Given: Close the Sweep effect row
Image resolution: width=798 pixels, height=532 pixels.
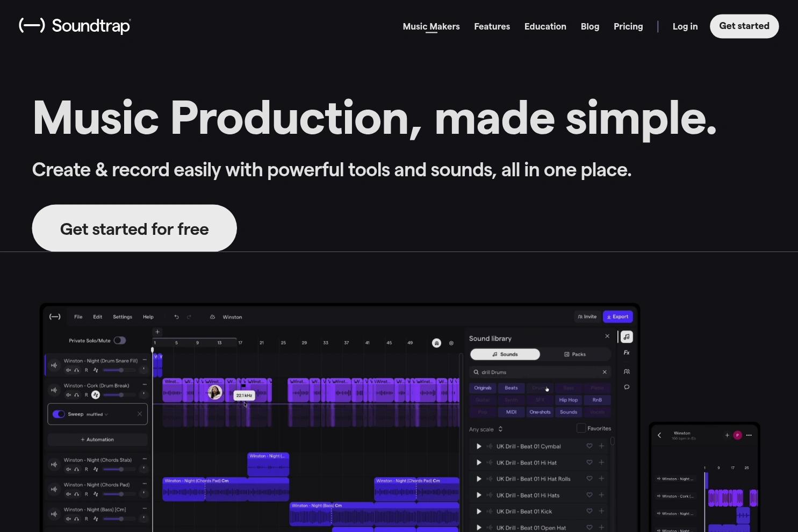Looking at the screenshot, I should 140,414.
